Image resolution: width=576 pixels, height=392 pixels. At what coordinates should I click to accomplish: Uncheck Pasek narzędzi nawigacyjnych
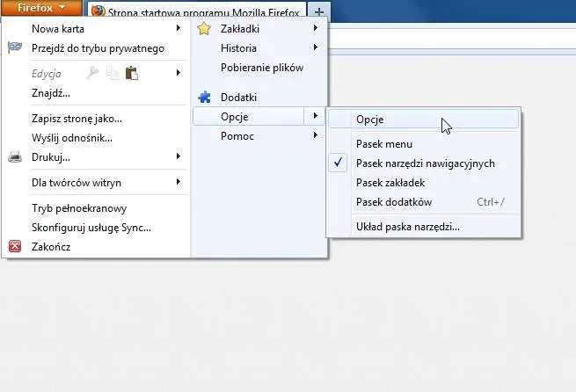[x=425, y=163]
